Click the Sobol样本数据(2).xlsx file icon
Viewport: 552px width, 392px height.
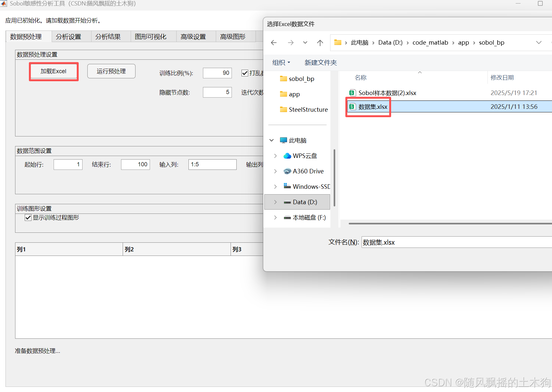pyautogui.click(x=352, y=93)
